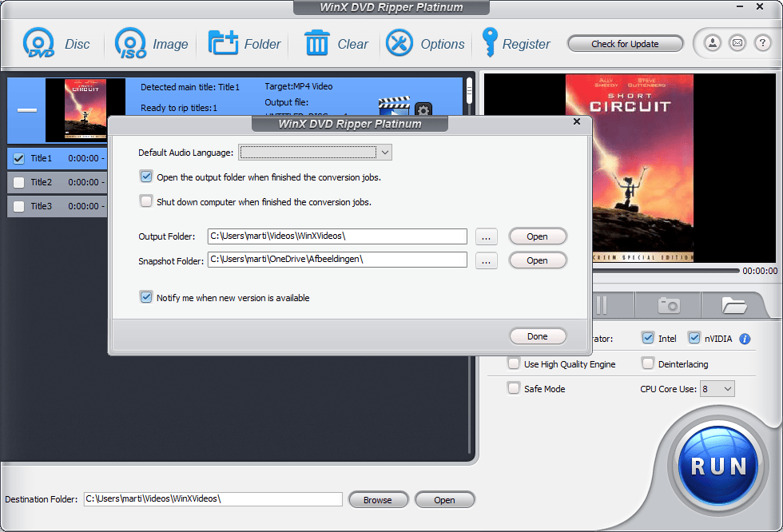Viewport: 783px width, 532px height.
Task: Open user account icon in top bar
Action: coord(713,43)
